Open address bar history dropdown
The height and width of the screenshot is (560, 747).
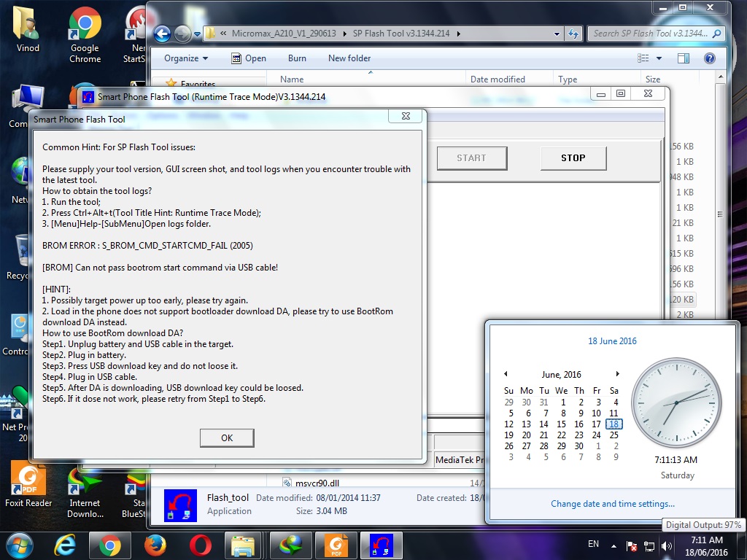coord(557,34)
